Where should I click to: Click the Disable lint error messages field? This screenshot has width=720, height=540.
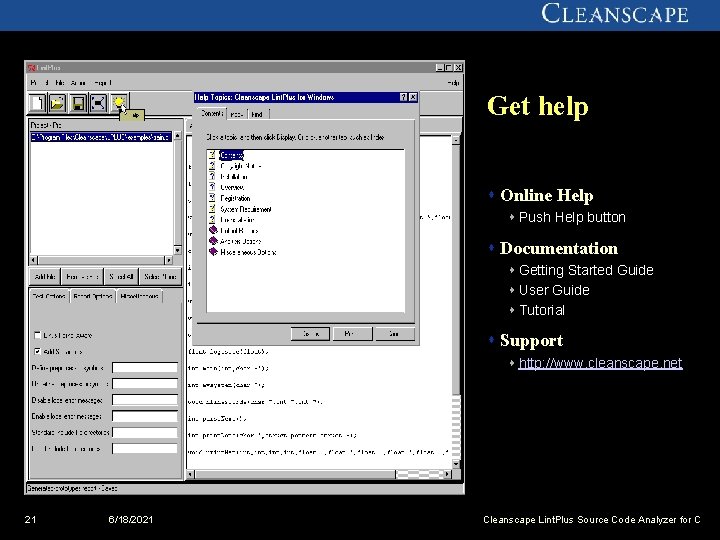click(145, 400)
